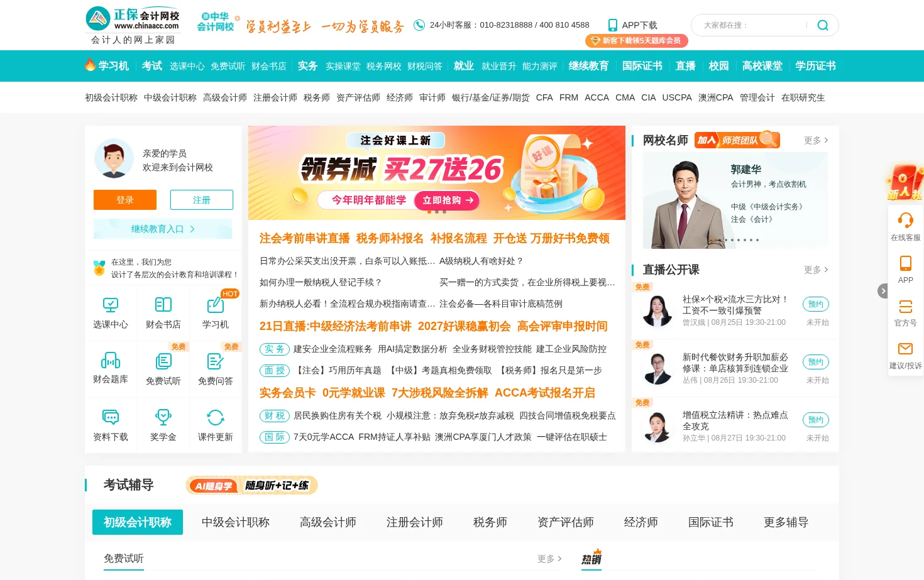
Task: Open the 21日直播:中级经济法考前串讲 link
Action: [336, 326]
